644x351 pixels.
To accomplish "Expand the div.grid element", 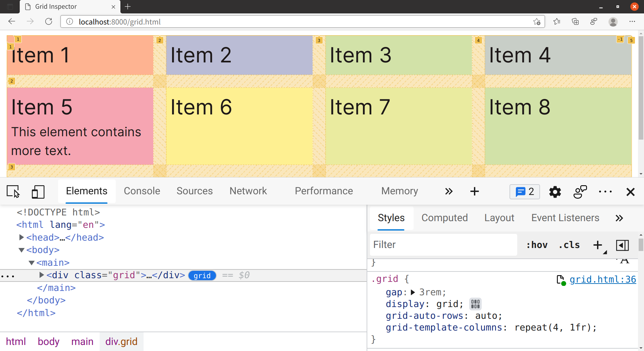I will (42, 275).
